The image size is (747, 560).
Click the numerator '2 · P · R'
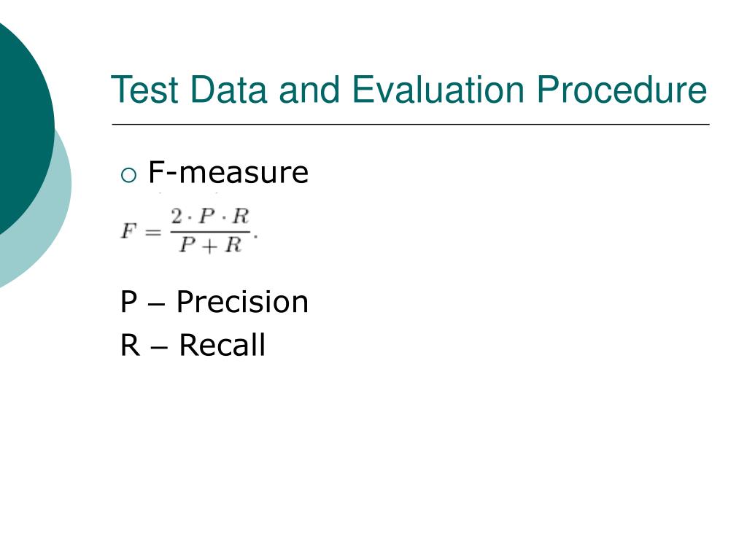[x=210, y=216]
